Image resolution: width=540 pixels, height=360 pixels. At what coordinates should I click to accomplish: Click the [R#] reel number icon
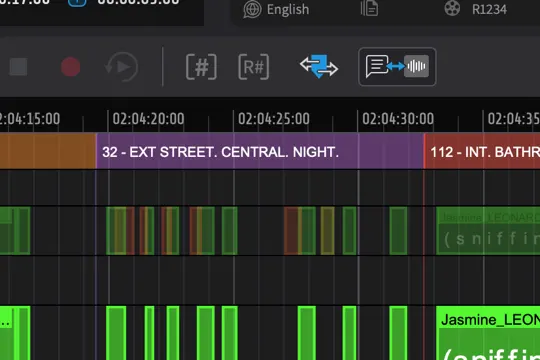click(253, 67)
